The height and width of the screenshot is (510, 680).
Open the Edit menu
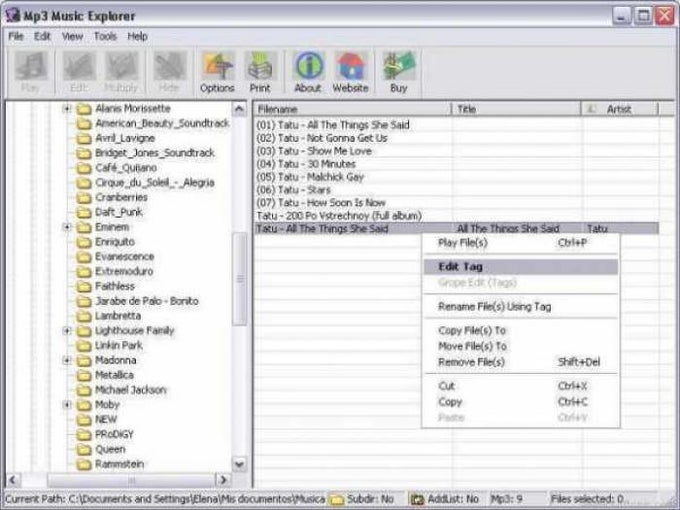pyautogui.click(x=42, y=36)
